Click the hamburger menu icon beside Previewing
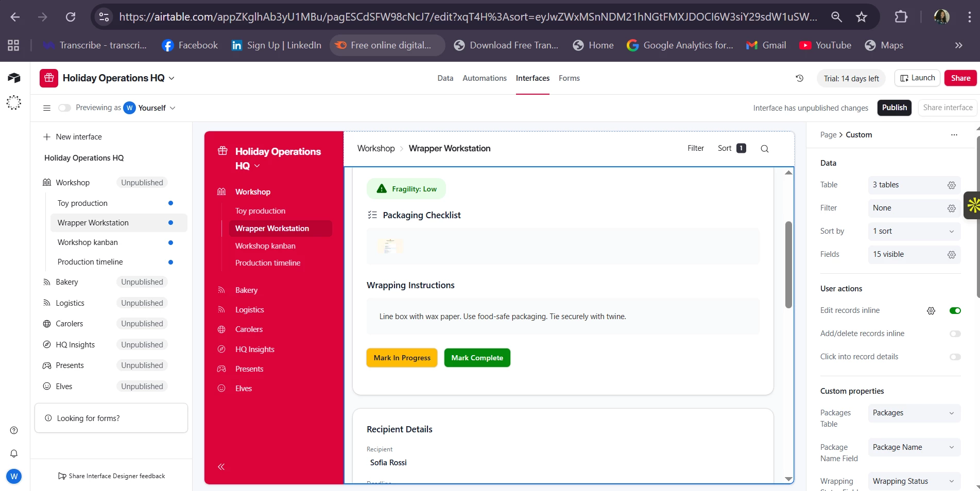The height and width of the screenshot is (491, 980). tap(47, 108)
